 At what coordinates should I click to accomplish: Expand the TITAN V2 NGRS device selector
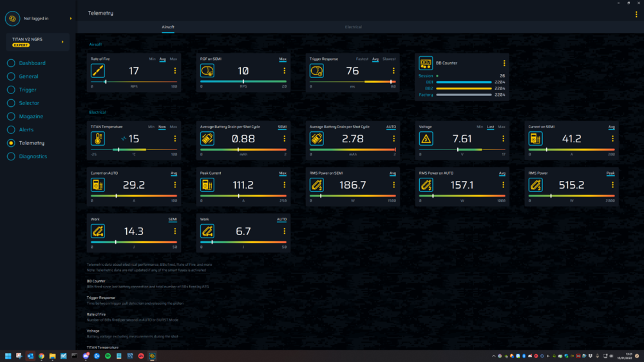click(63, 42)
